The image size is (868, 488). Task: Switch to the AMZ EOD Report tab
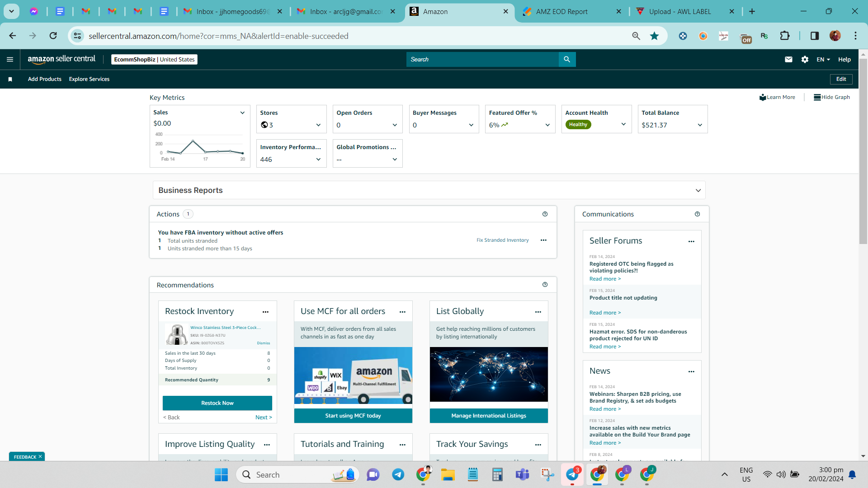[x=572, y=11]
